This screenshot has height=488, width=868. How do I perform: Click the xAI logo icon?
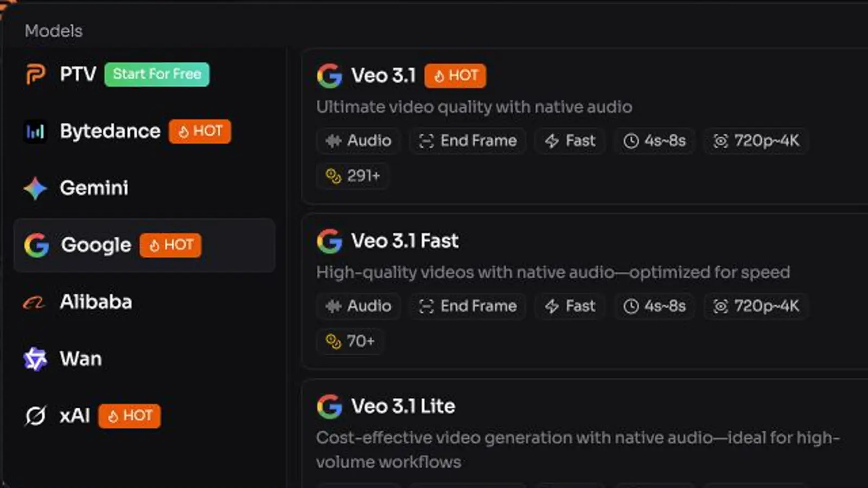pyautogui.click(x=36, y=416)
